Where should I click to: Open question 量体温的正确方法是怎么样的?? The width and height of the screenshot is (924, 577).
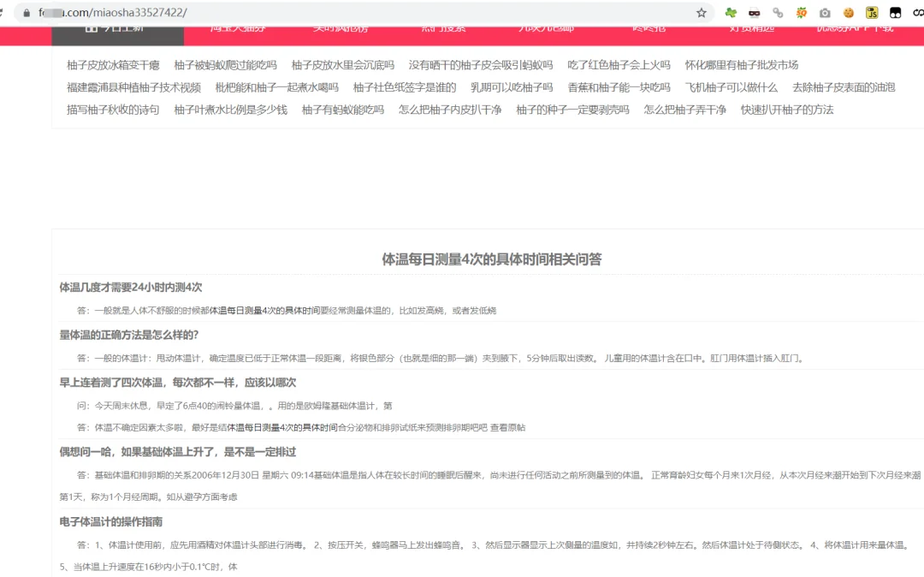click(129, 335)
